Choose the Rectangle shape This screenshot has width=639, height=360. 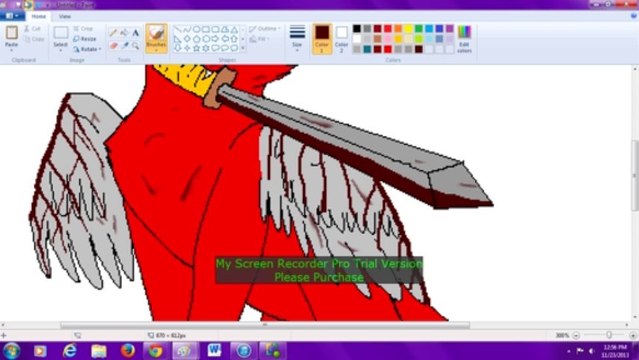(x=206, y=29)
